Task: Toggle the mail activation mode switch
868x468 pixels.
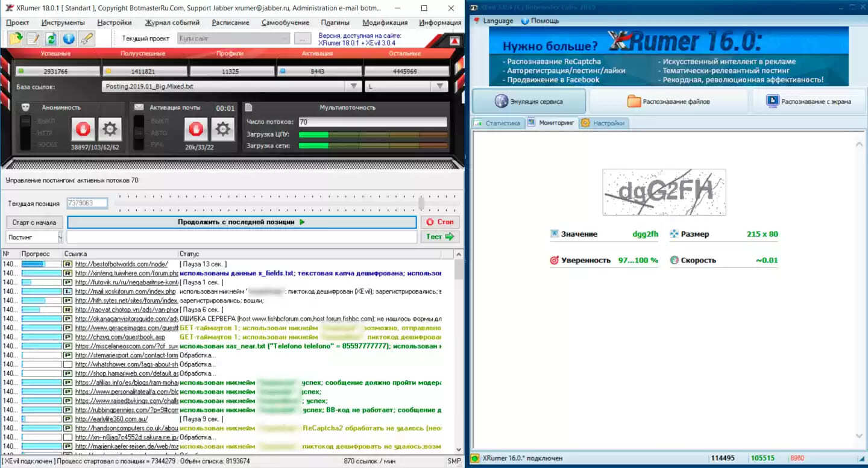Action: [139, 133]
